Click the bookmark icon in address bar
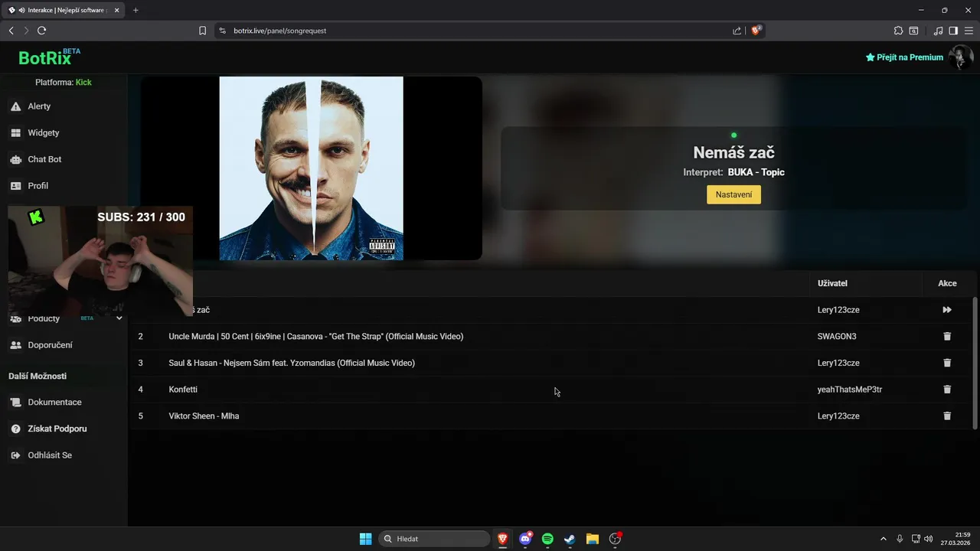The image size is (980, 551). coord(202,31)
